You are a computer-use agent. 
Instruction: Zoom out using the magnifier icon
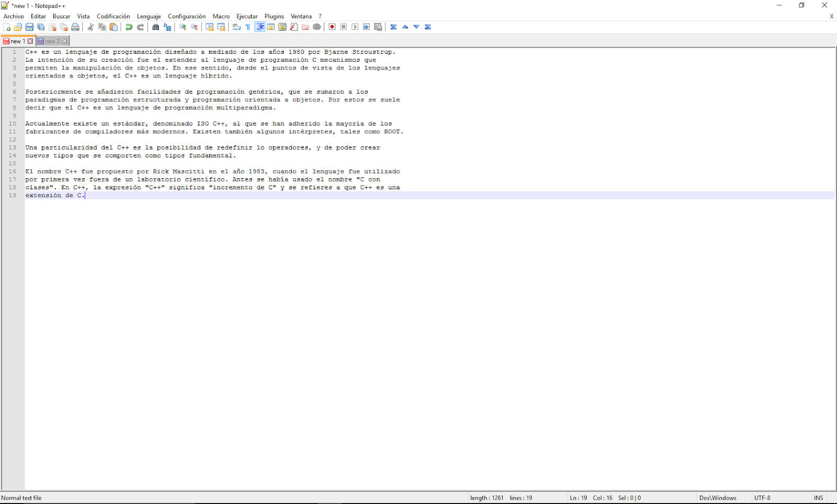click(x=195, y=27)
